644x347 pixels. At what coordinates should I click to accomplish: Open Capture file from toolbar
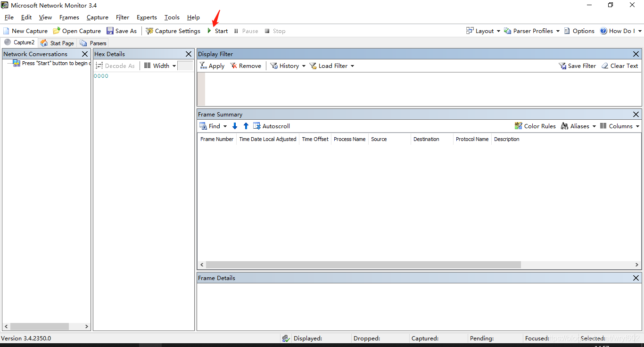(x=77, y=31)
